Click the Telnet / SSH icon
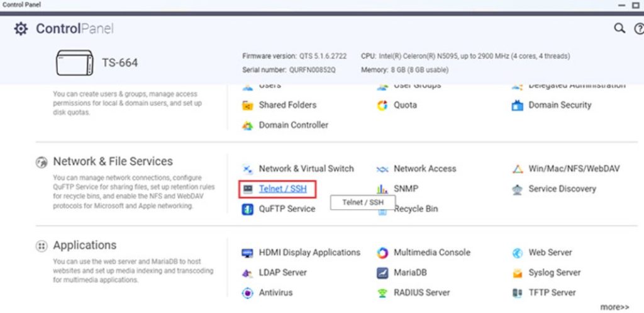Screen dimensions: 644x313 pyautogui.click(x=247, y=189)
